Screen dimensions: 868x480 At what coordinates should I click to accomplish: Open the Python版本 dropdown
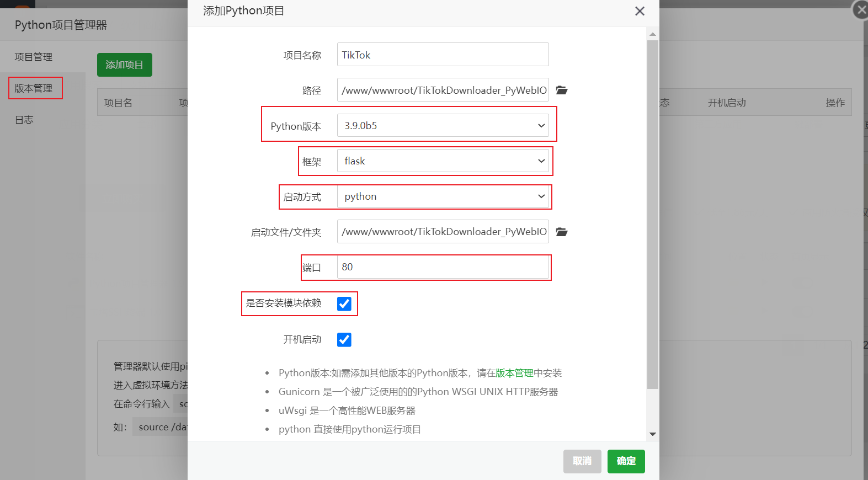click(443, 126)
